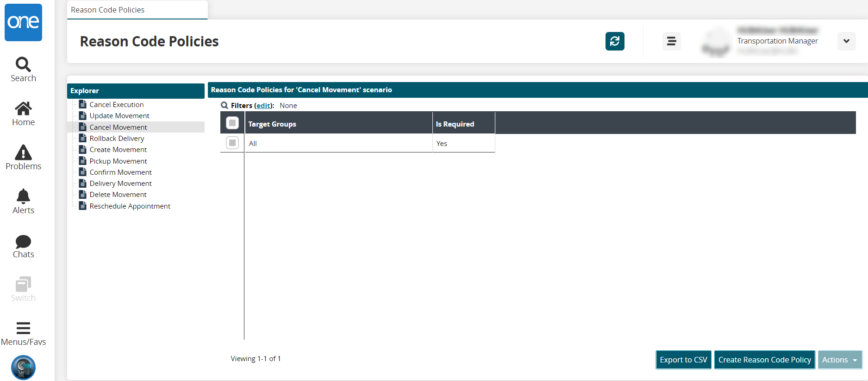Go to Home via house icon
Viewport: 868px width, 381px height.
[23, 108]
